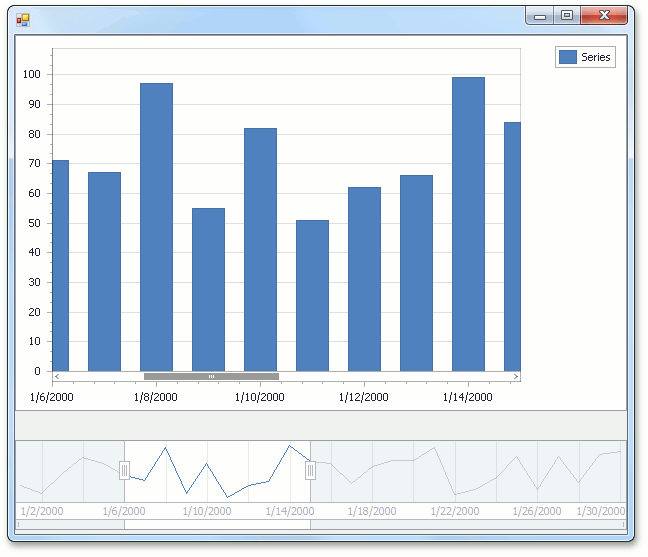
Task: Click the 1/8/2000 x-axis label
Action: coord(156,397)
